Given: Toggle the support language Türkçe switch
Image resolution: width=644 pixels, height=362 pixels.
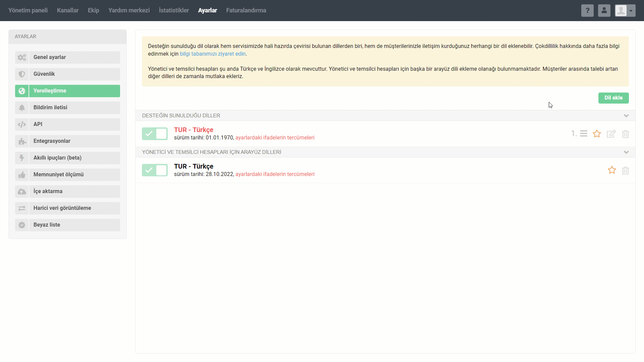Looking at the screenshot, I should pyautogui.click(x=155, y=134).
